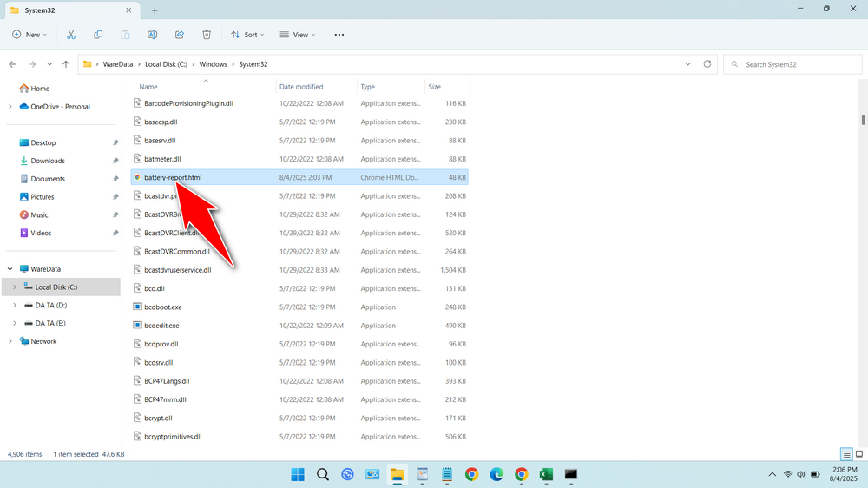Show hidden tray icons chevron
868x488 pixels.
tap(773, 474)
